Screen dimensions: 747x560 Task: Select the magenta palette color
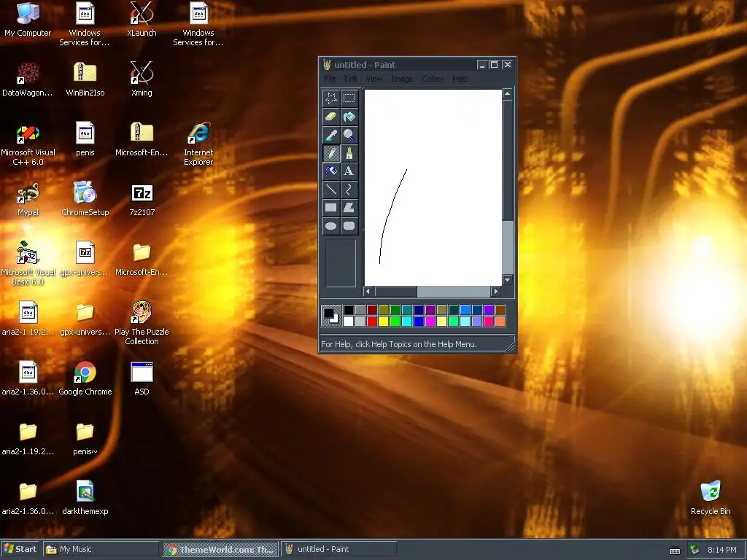coord(430,322)
